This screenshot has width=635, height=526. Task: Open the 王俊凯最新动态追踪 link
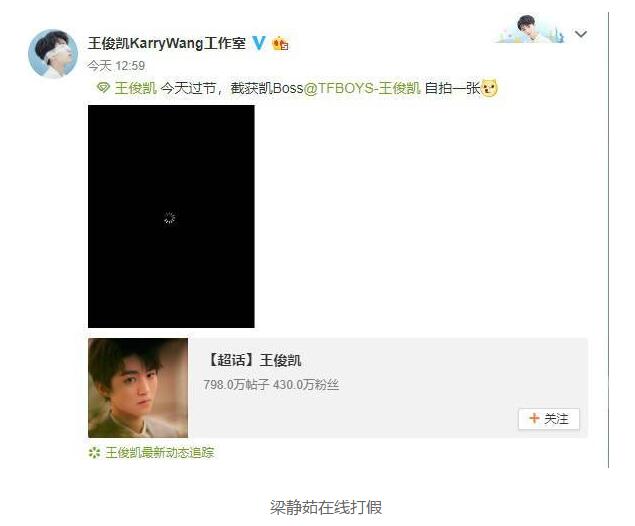160,452
